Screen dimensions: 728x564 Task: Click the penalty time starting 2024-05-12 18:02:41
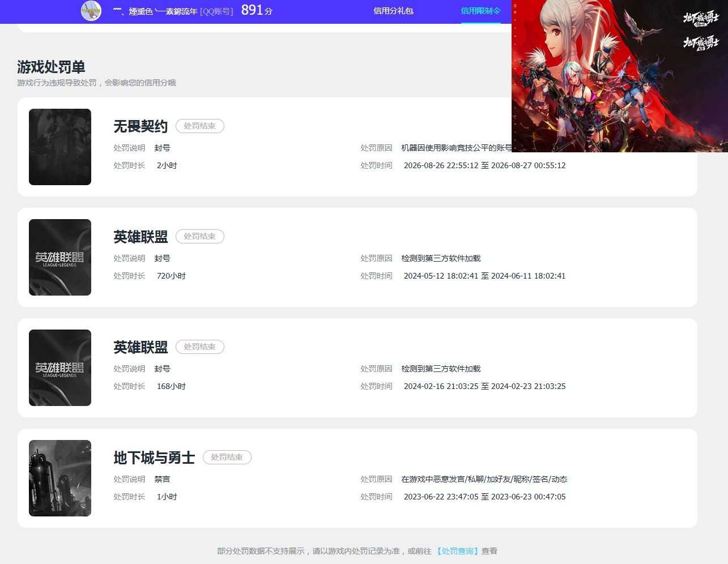484,276
